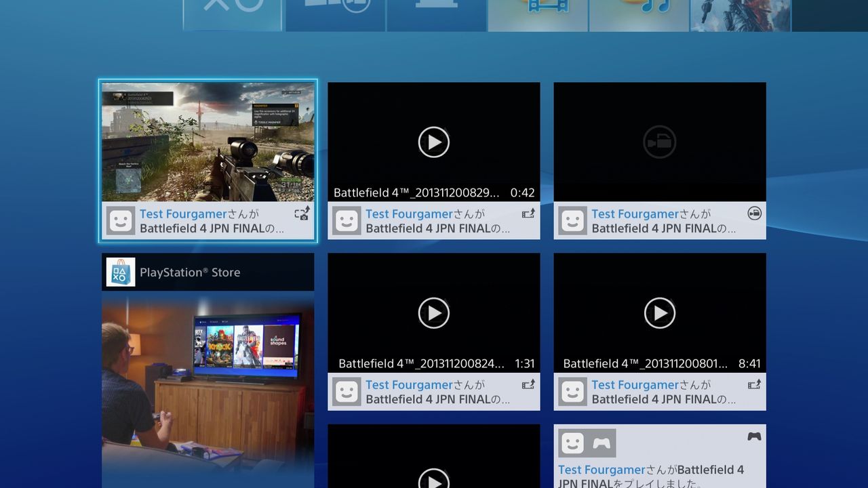
Task: Open the broadcast camera icon in the black tile
Action: pyautogui.click(x=660, y=142)
